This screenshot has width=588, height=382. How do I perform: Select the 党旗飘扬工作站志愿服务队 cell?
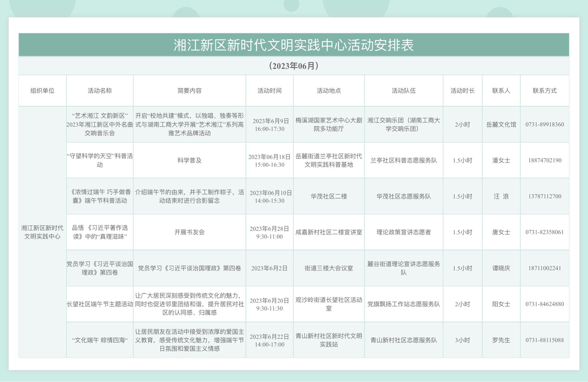[x=404, y=304]
